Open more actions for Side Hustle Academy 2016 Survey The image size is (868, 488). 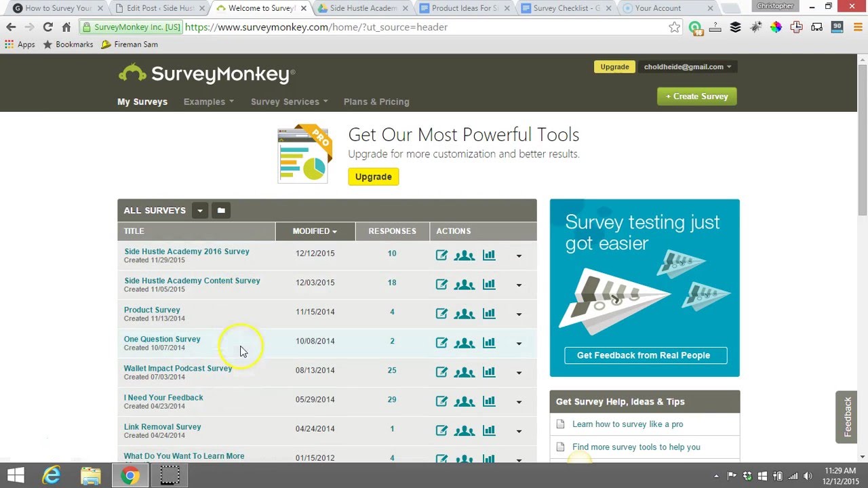tap(519, 256)
